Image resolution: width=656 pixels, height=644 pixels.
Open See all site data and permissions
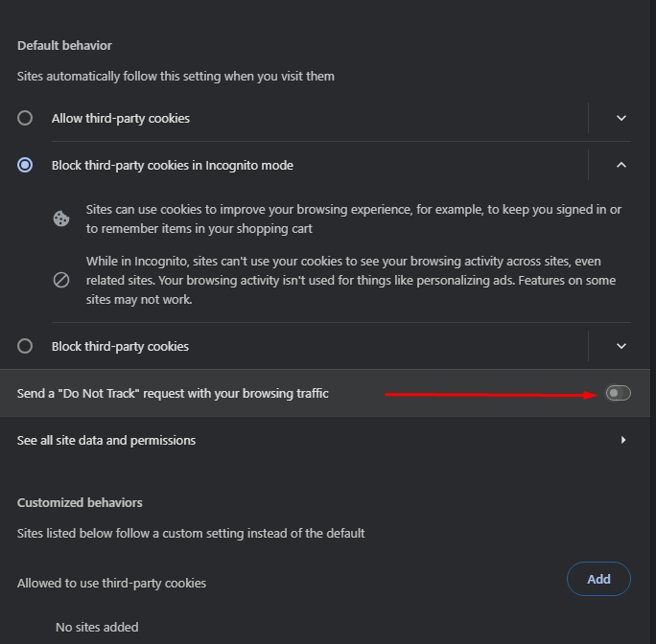(325, 440)
